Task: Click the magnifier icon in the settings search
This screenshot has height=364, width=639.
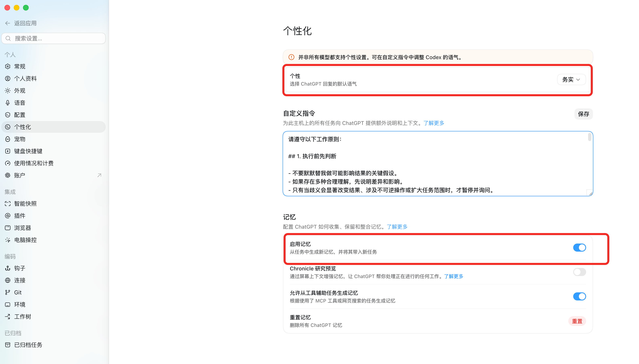Action: 8,38
